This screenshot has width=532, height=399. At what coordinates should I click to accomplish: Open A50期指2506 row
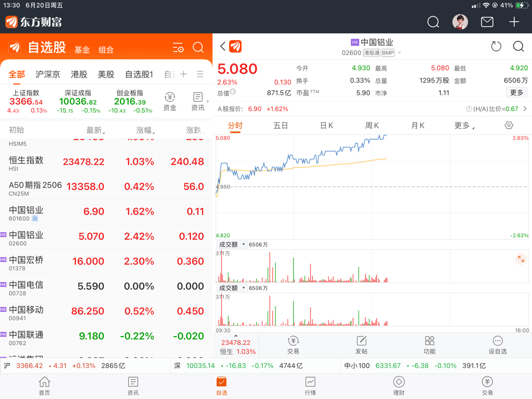[106, 187]
